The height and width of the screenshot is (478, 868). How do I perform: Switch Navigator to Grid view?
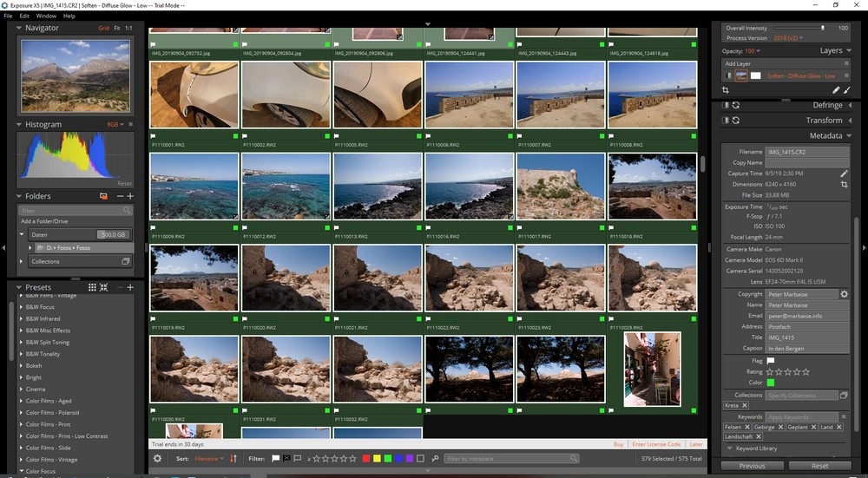coord(103,28)
